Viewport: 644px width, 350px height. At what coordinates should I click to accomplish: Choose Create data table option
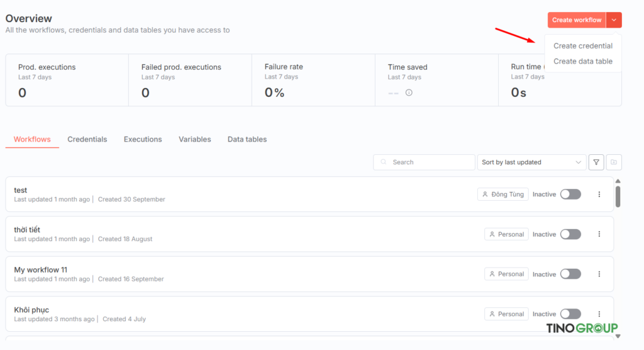tap(582, 61)
